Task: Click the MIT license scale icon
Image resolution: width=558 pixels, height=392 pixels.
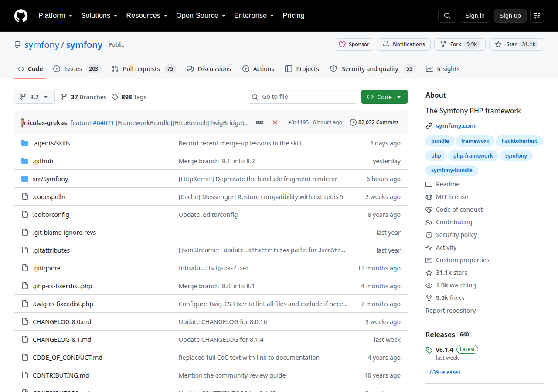Action: click(x=429, y=197)
